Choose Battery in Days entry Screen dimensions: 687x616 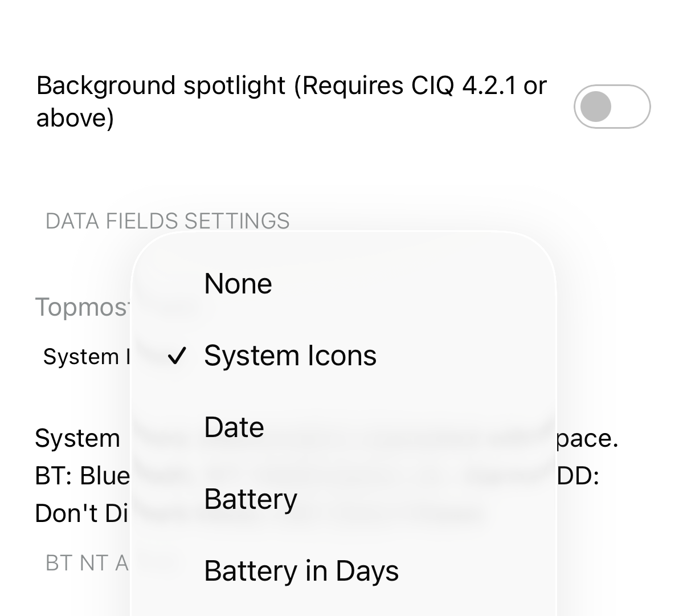click(x=301, y=571)
